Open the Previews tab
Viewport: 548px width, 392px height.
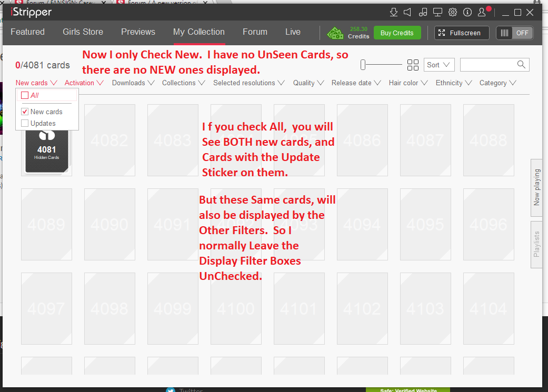point(138,32)
